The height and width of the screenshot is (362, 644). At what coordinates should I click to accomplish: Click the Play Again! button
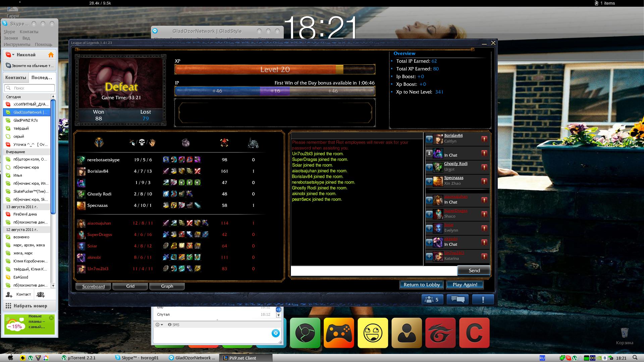tap(465, 285)
